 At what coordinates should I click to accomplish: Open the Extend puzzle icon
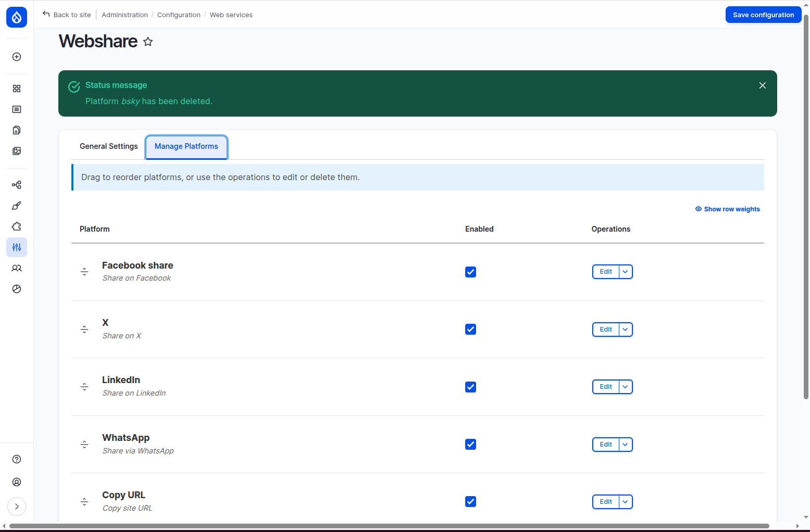(x=17, y=226)
